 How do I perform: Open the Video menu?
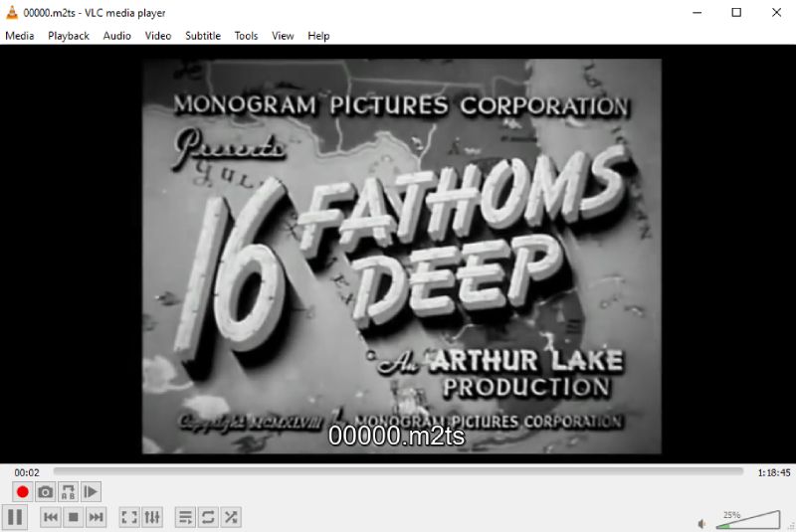158,36
